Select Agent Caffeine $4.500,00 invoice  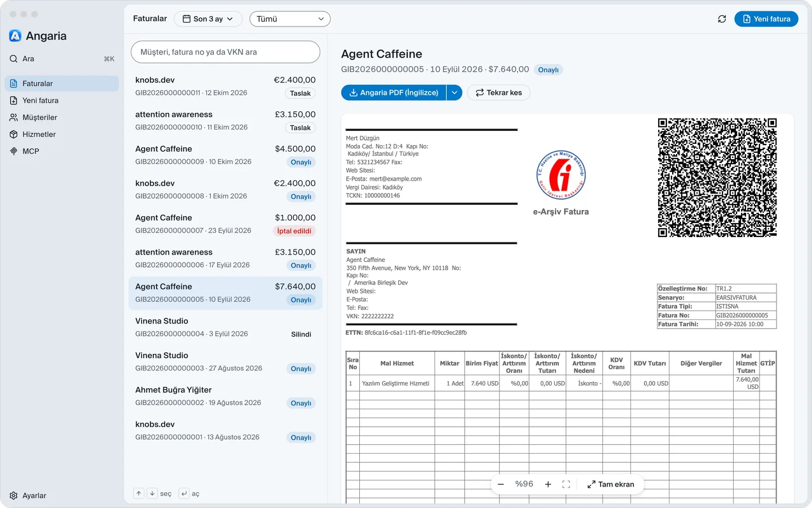tap(226, 155)
